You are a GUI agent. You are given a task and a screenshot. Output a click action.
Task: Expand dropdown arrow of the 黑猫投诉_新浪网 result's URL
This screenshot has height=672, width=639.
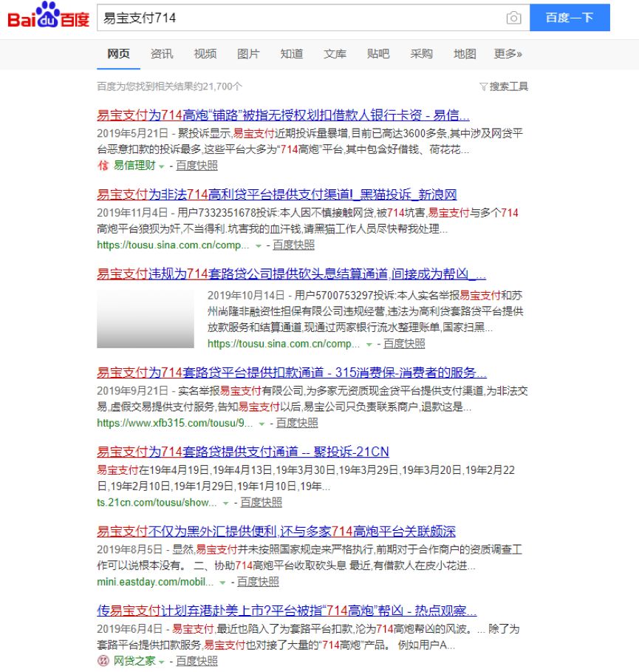259,246
